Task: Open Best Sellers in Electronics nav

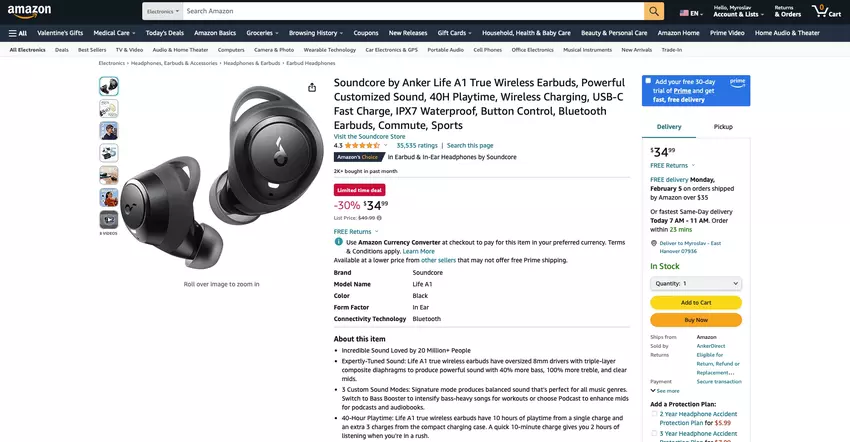Action: point(92,49)
